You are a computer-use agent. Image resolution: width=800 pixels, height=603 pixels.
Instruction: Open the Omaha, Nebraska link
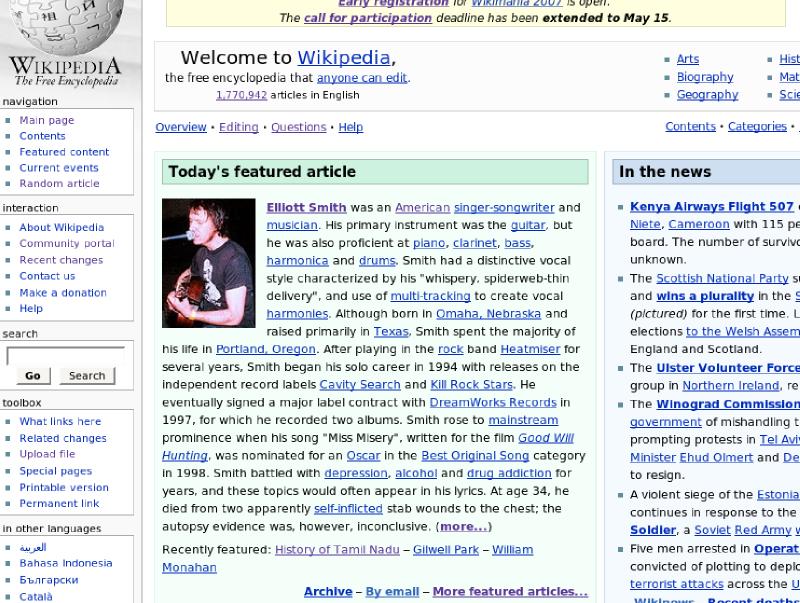tap(488, 314)
